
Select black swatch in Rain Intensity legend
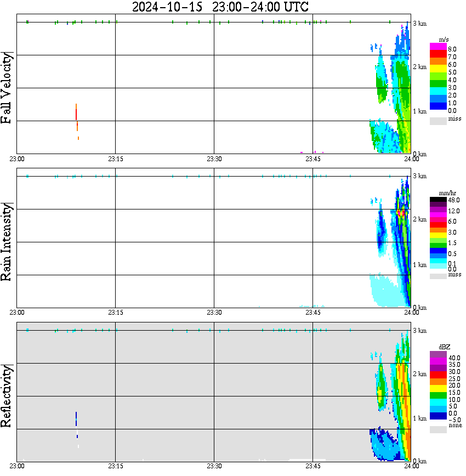[438, 200]
